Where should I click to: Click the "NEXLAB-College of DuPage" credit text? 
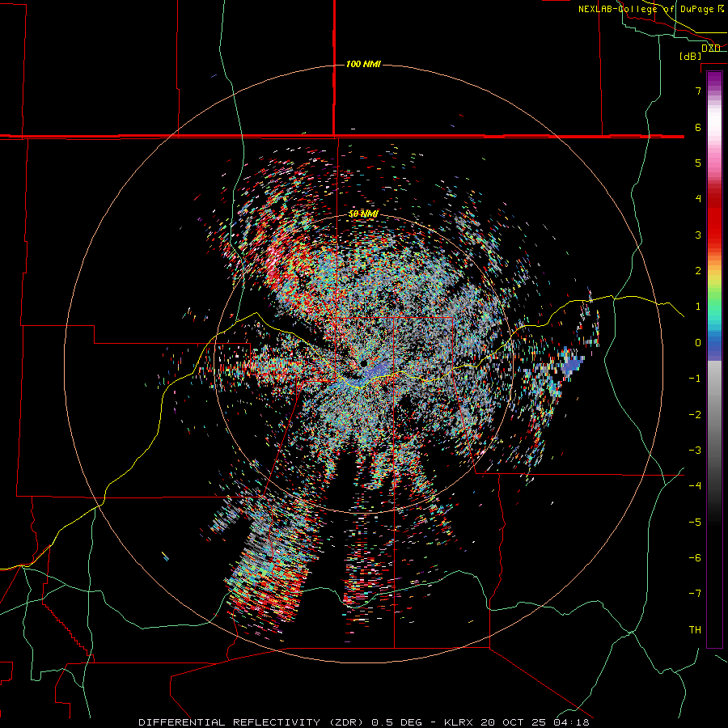tap(646, 9)
